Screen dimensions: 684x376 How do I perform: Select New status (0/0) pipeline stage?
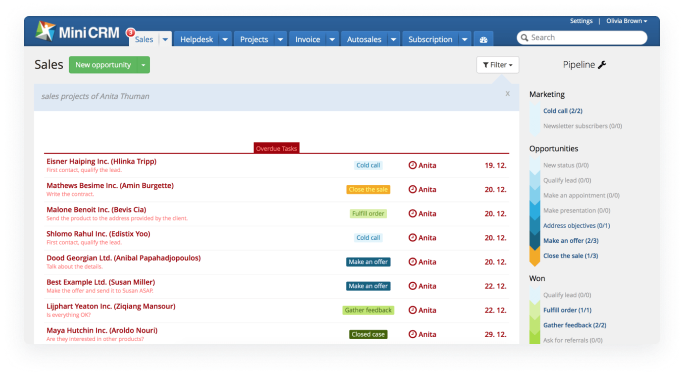click(566, 165)
